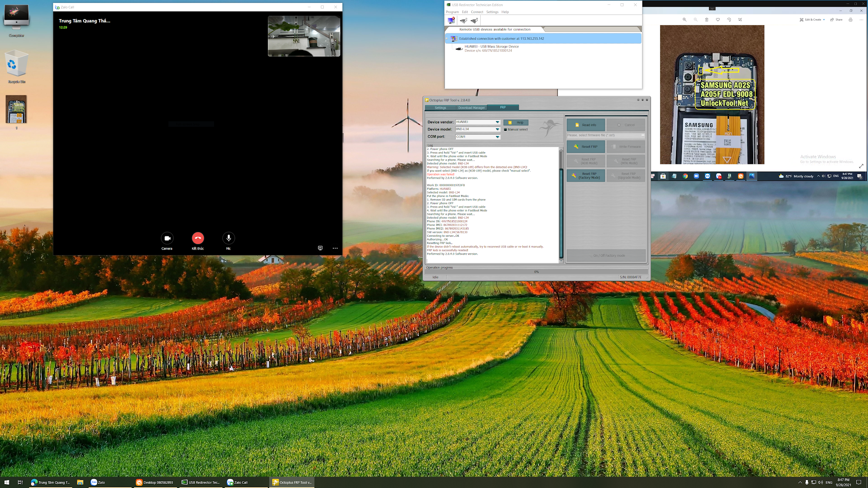Click Reset FRP (Factory Mode) button

click(586, 176)
